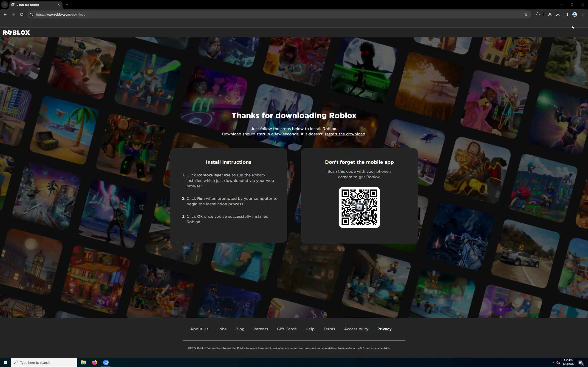Open Firefox from the taskbar

[95, 362]
